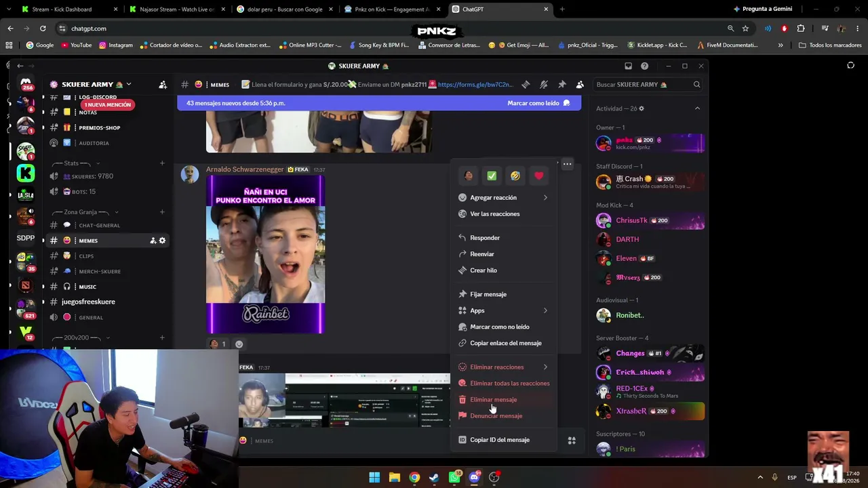This screenshot has height=488, width=868.
Task: Click the 1 NUEVA MENCIÓN badge
Action: click(107, 105)
